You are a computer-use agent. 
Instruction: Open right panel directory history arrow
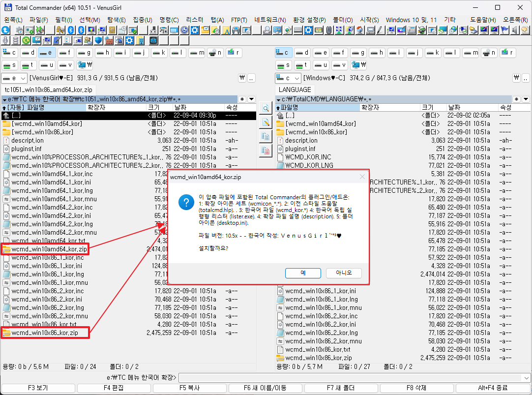pyautogui.click(x=526, y=99)
